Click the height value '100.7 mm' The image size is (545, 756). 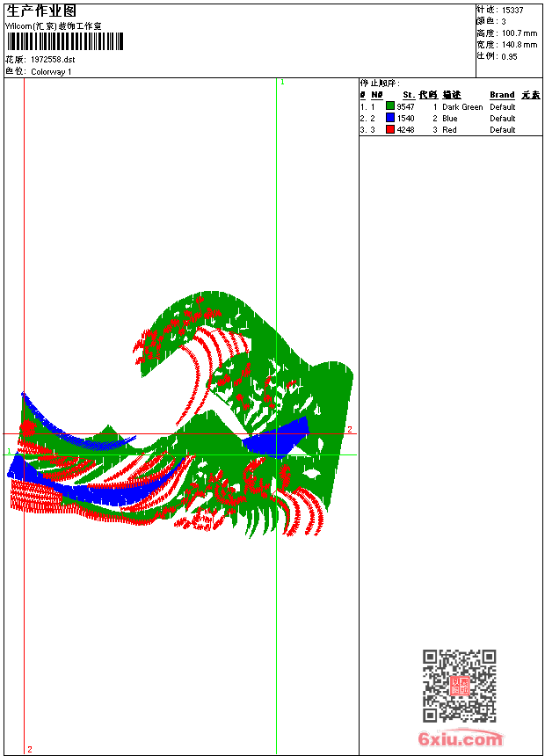coord(520,33)
